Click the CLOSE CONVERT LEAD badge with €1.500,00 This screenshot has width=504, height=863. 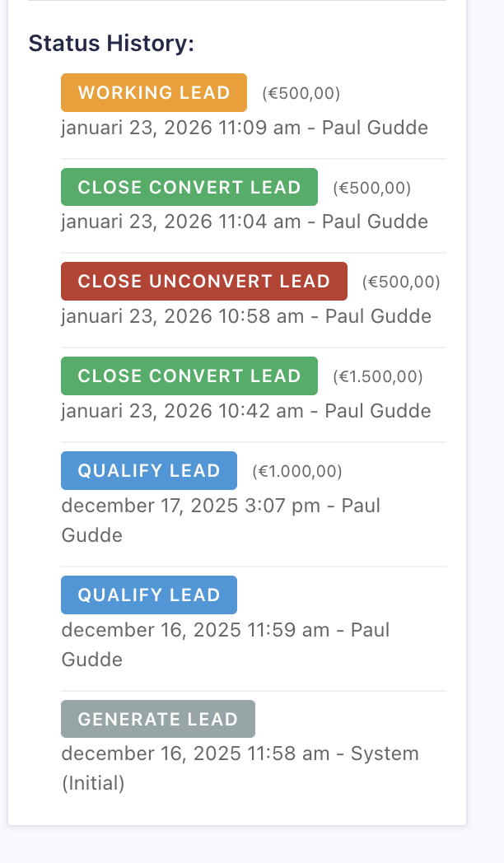(189, 376)
